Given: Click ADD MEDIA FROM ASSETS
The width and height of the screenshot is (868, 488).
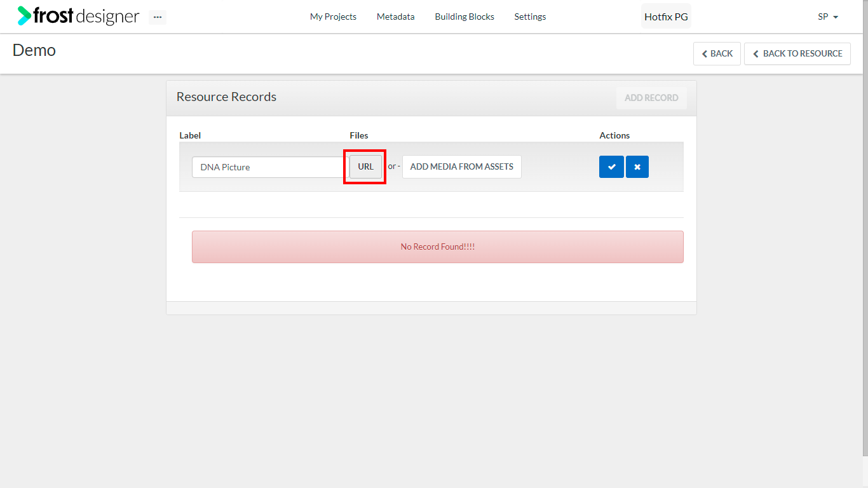Looking at the screenshot, I should coord(462,166).
